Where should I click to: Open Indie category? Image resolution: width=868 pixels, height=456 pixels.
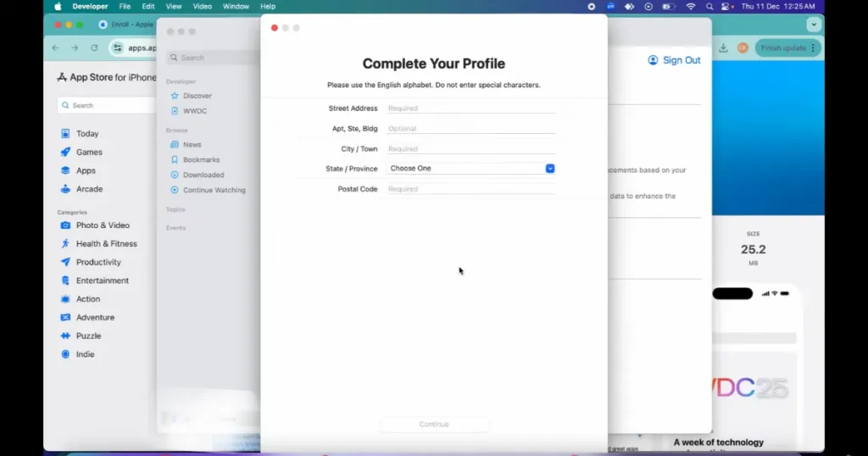pyautogui.click(x=85, y=355)
